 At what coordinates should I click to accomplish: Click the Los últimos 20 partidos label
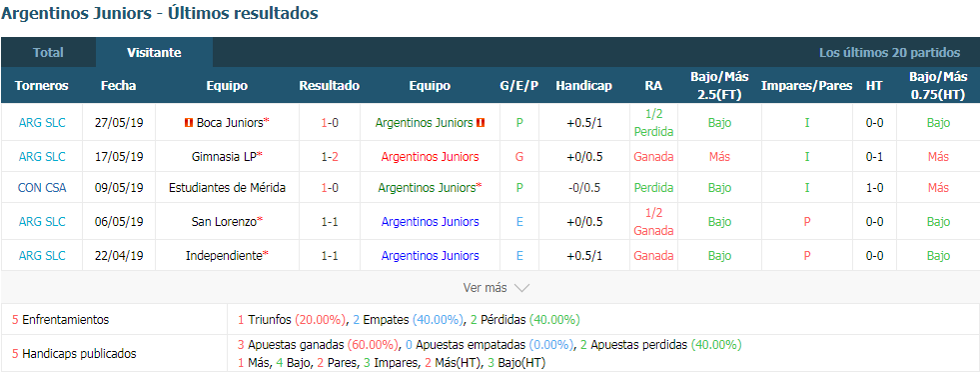tap(889, 53)
